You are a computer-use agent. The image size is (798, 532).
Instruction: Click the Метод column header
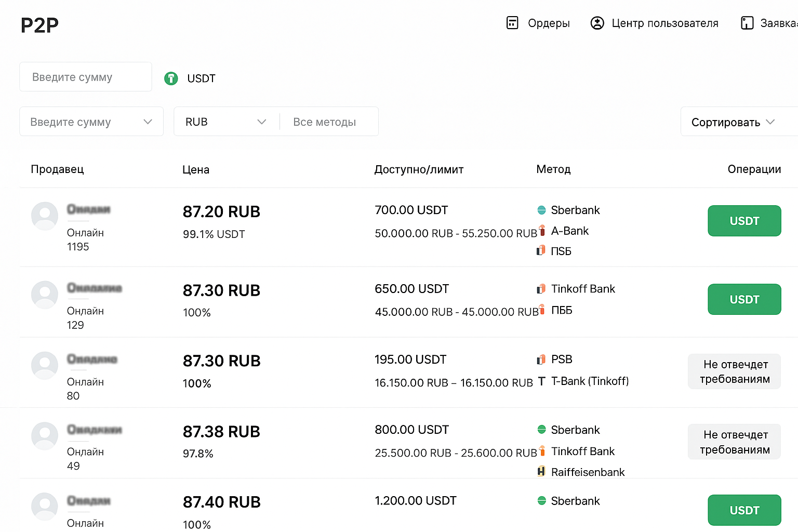click(x=553, y=169)
